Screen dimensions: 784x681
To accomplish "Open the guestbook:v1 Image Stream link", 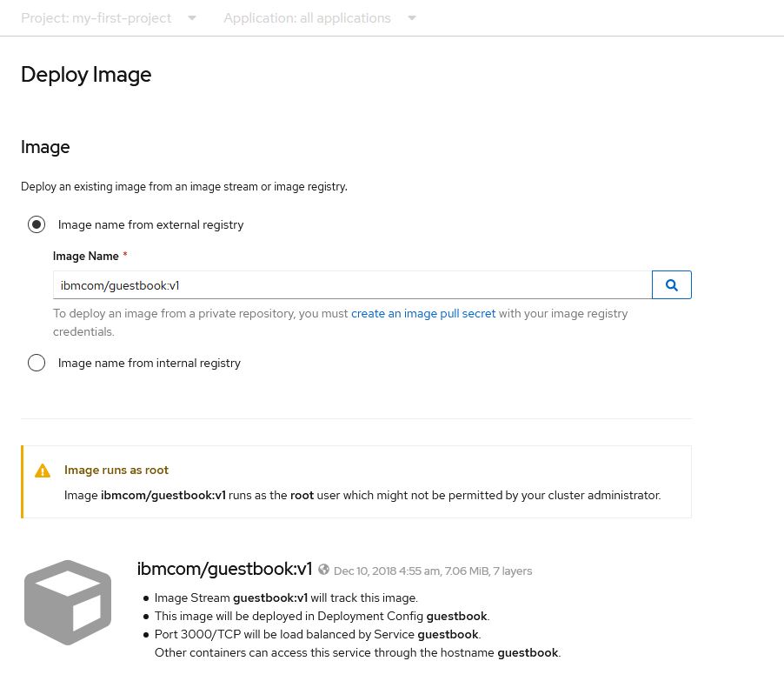I will (x=269, y=598).
